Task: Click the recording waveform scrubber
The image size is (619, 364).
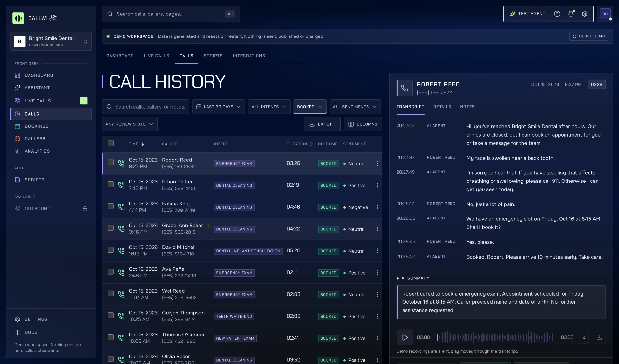Action: pyautogui.click(x=495, y=337)
